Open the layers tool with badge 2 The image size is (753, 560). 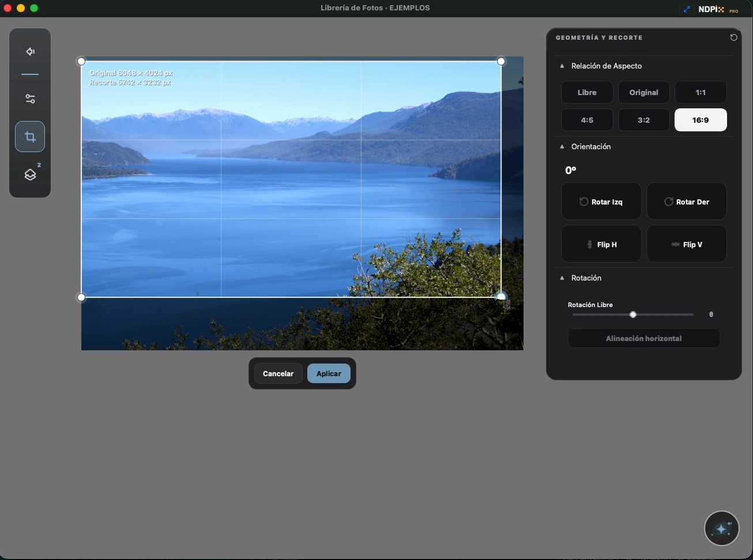(x=31, y=175)
